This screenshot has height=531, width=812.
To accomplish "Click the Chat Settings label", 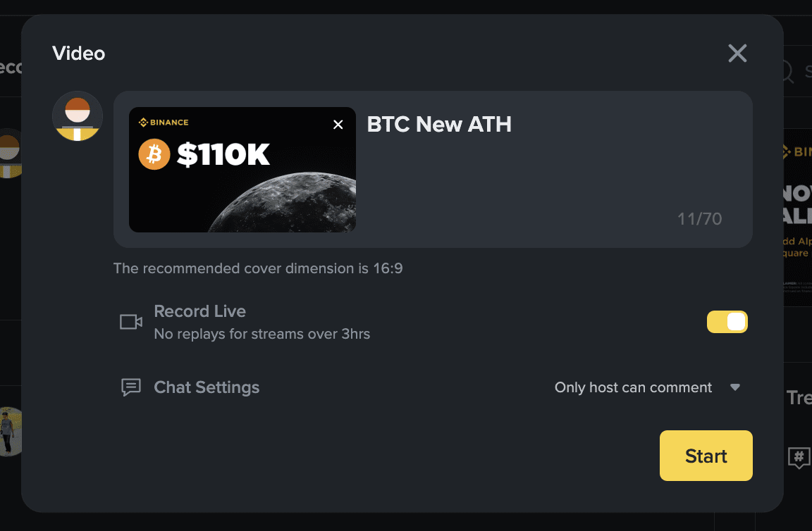I will [x=207, y=387].
